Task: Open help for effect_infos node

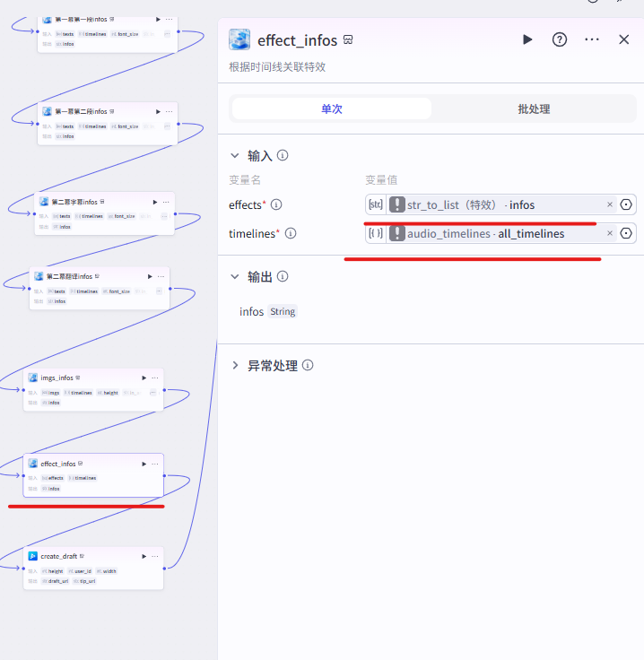Action: click(x=560, y=39)
